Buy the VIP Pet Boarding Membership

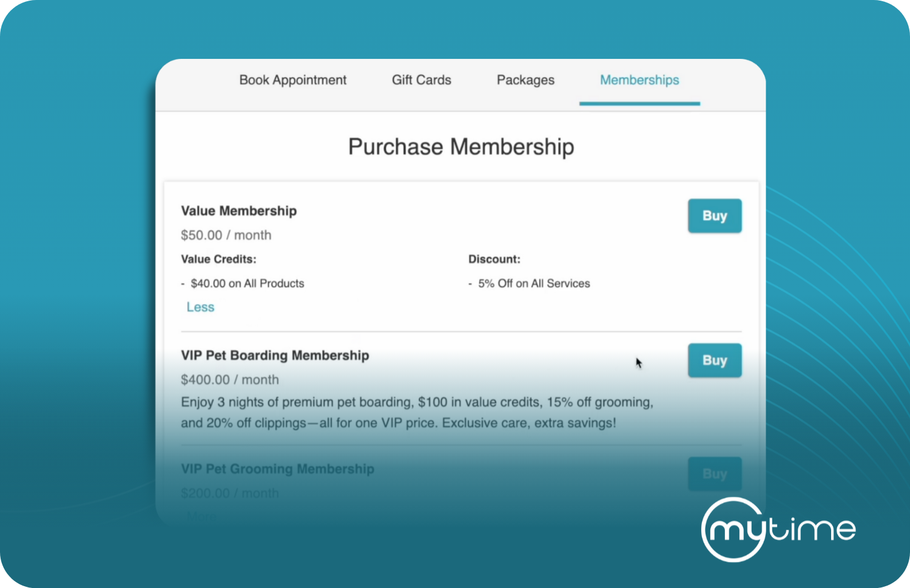714,360
